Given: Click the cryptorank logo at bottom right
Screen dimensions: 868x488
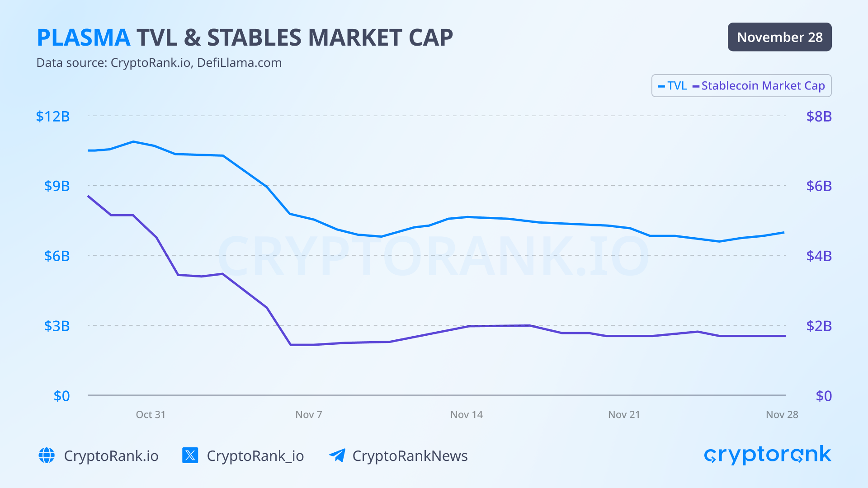Looking at the screenshot, I should tap(767, 455).
